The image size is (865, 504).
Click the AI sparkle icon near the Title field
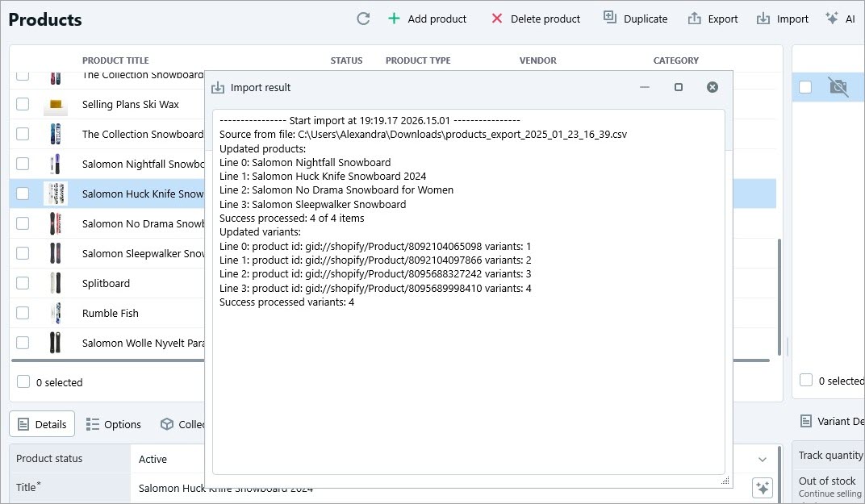(762, 488)
